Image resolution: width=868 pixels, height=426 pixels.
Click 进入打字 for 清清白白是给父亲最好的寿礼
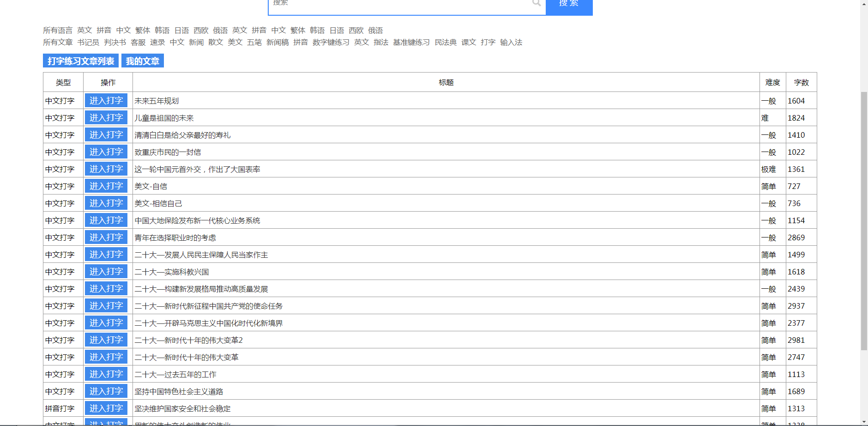click(106, 134)
